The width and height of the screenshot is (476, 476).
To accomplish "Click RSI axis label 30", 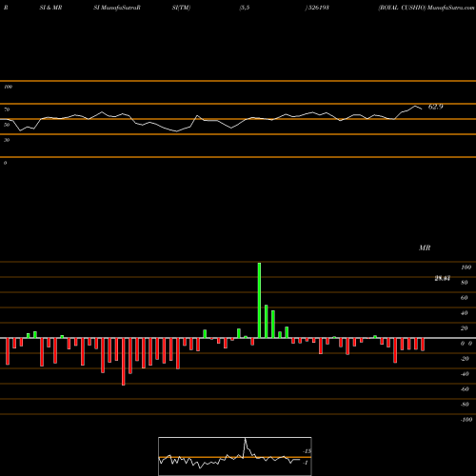I will (7, 140).
